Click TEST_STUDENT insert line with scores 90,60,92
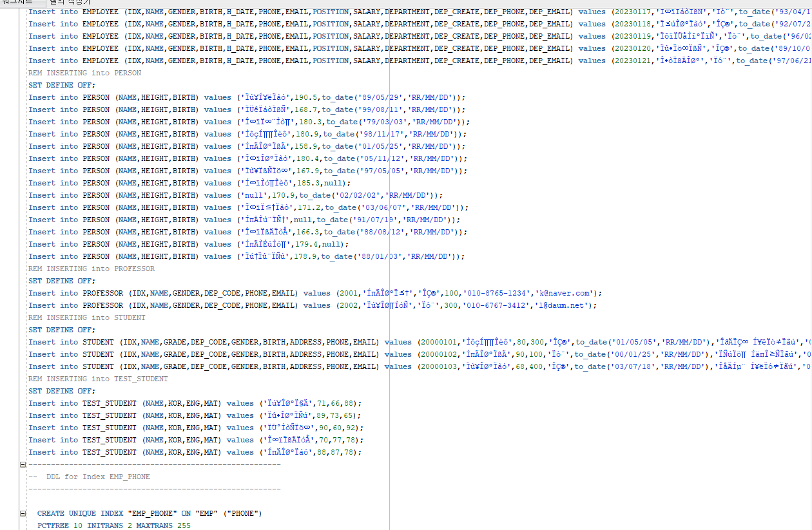This screenshot has height=530, width=812. click(196, 428)
